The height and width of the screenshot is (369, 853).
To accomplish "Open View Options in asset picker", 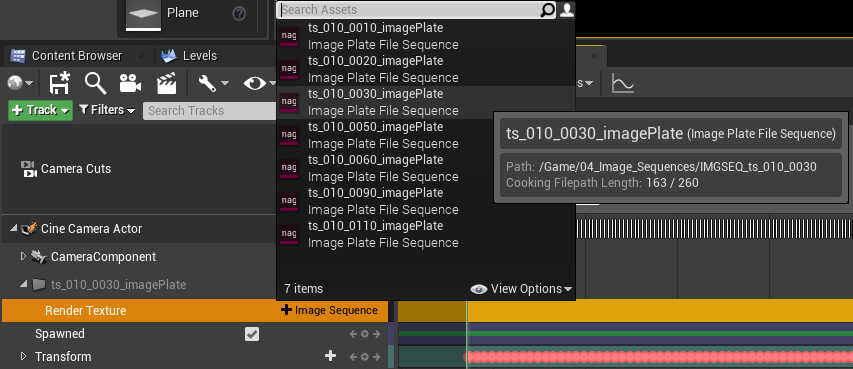I will click(x=521, y=289).
